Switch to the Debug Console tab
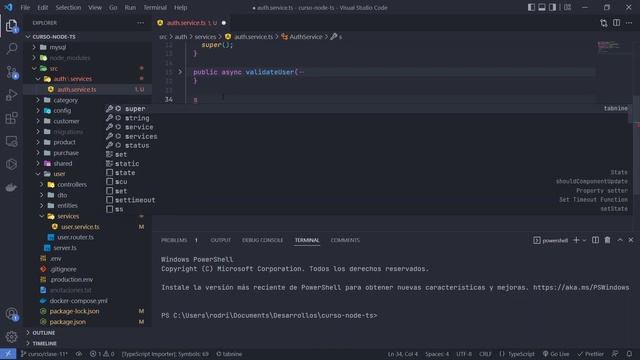The image size is (640, 360). coord(262,240)
